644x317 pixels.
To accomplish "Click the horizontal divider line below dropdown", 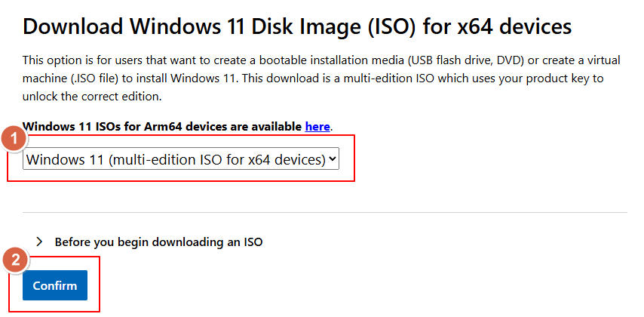I will 324,213.
